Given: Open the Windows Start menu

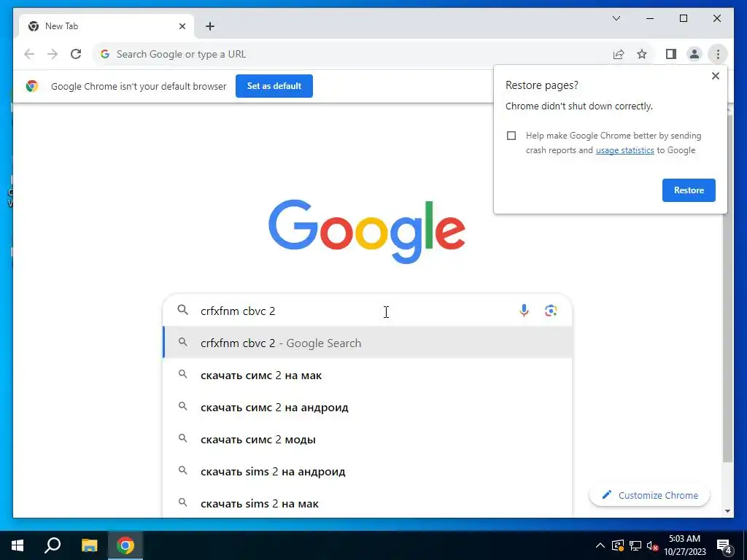Looking at the screenshot, I should click(x=18, y=545).
